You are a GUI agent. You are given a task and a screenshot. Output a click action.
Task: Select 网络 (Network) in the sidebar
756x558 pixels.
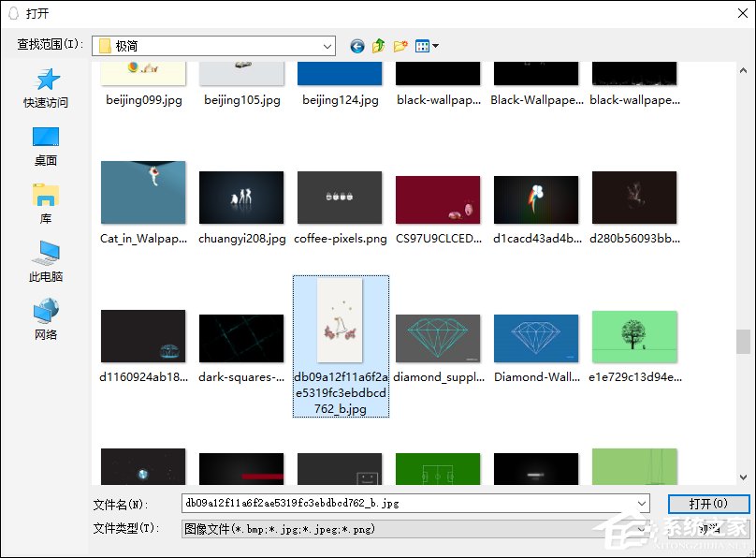click(x=46, y=316)
